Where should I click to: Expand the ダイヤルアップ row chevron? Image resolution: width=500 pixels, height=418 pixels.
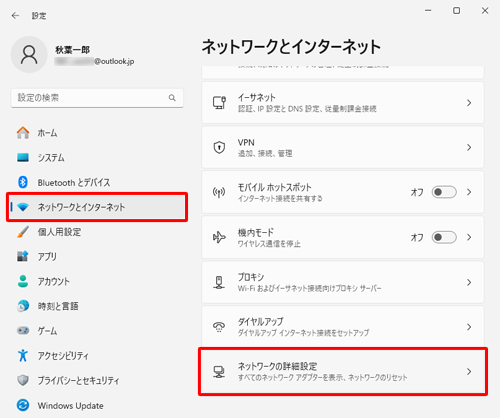pos(469,327)
